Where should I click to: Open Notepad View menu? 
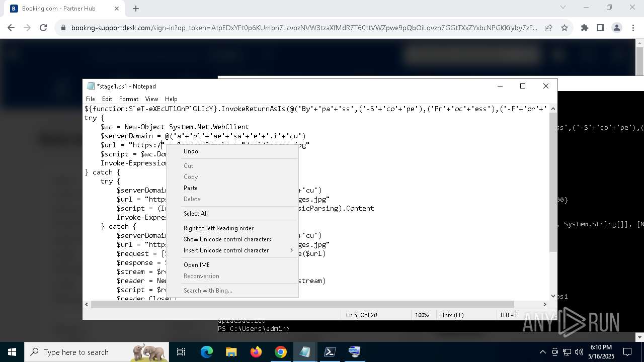151,99
